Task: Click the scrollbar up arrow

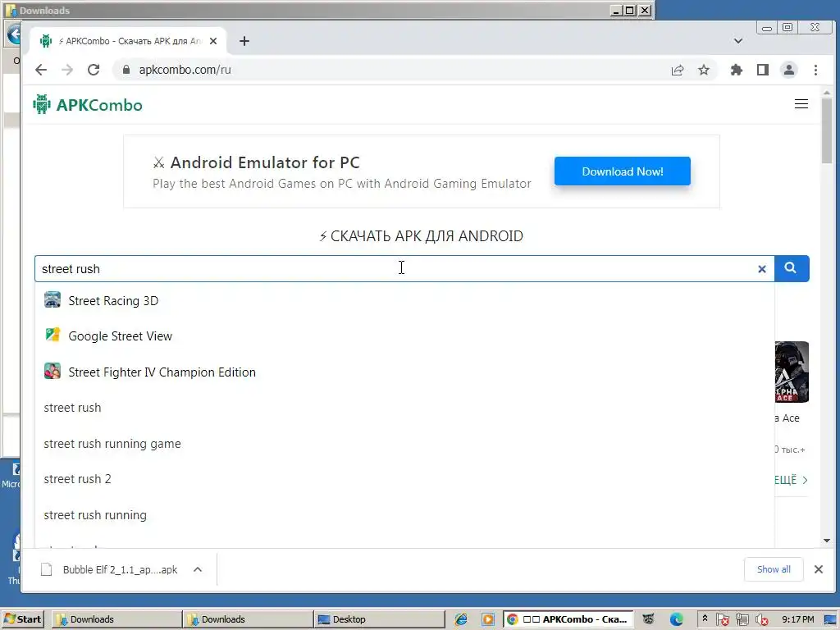Action: pos(827,94)
